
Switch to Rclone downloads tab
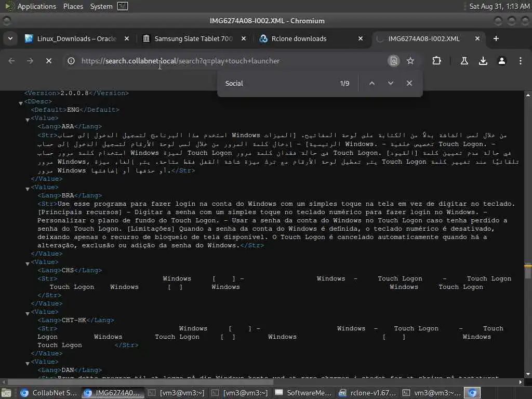point(299,38)
